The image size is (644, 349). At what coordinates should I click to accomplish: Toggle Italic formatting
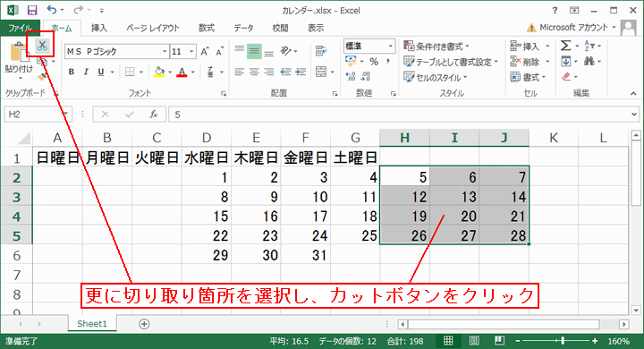pos(86,72)
